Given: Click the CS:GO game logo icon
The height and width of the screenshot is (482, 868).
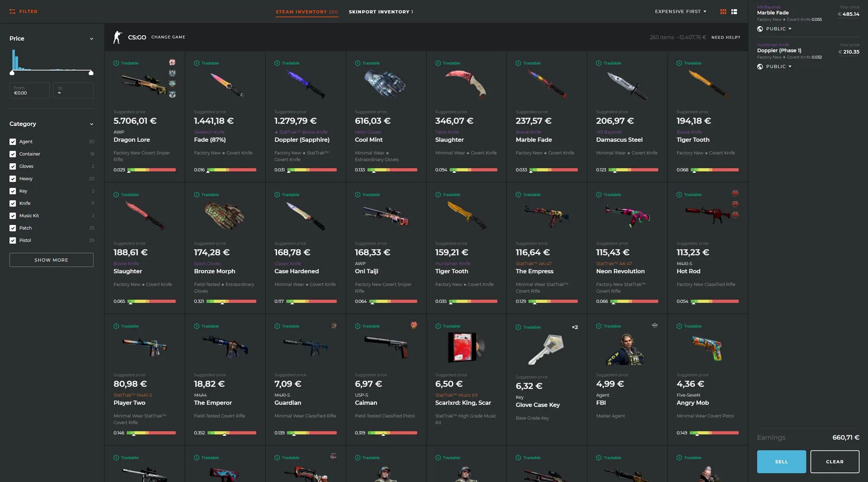Looking at the screenshot, I should pyautogui.click(x=118, y=37).
